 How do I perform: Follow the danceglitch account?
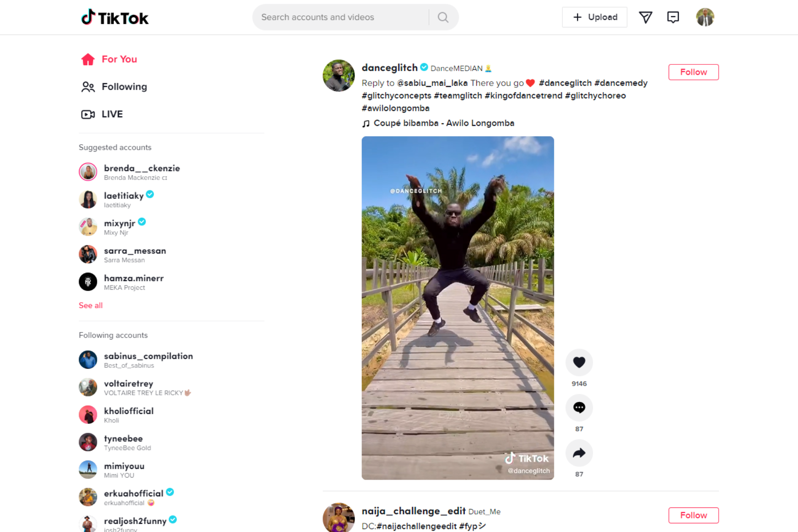click(x=693, y=72)
